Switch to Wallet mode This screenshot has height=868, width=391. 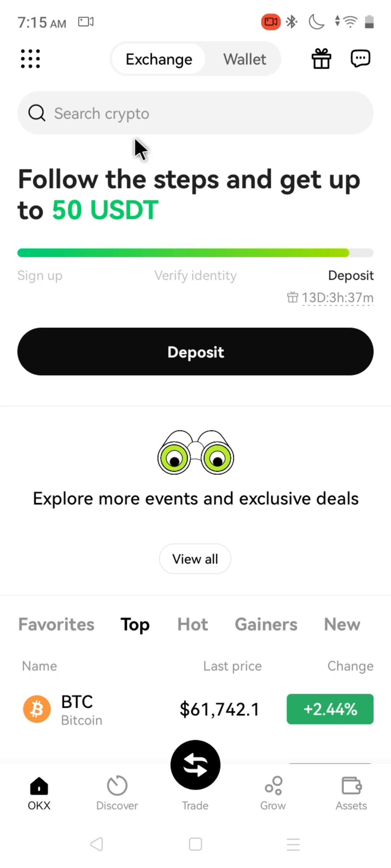pyautogui.click(x=244, y=59)
